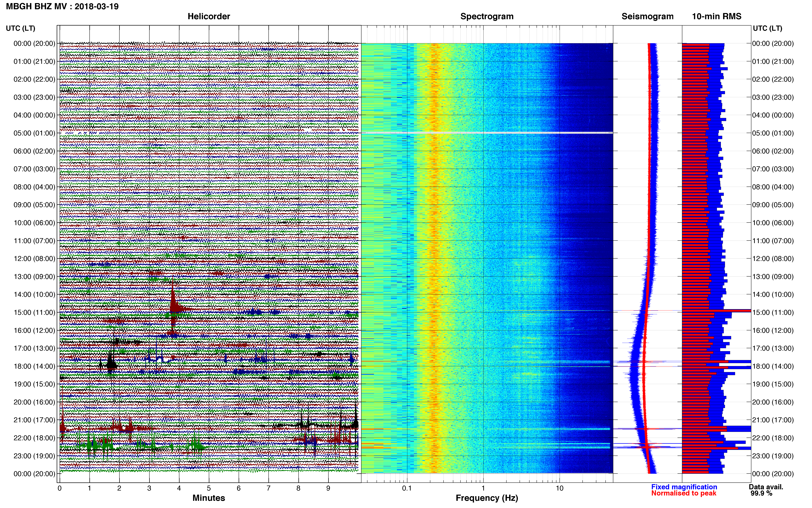812x508 pixels.
Task: Click the left time label '02:00 (22:00)'
Action: point(34,79)
